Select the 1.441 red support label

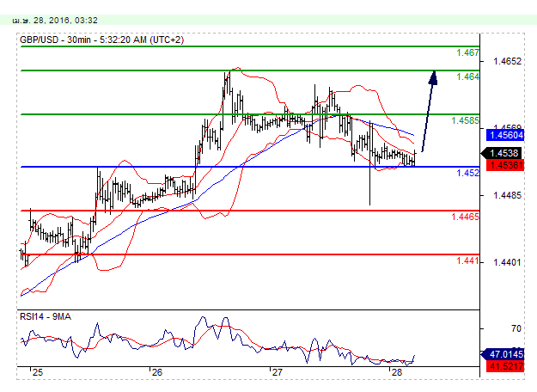pos(467,260)
